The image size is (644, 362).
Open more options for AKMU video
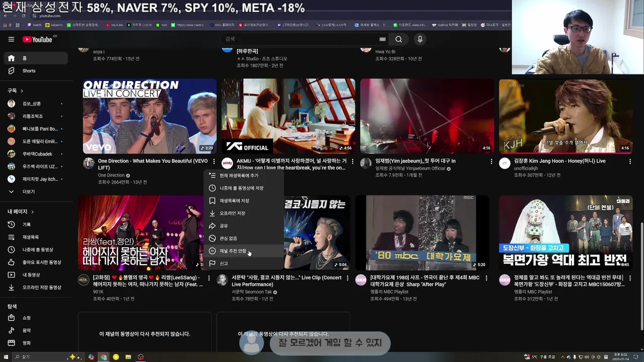coord(353,161)
